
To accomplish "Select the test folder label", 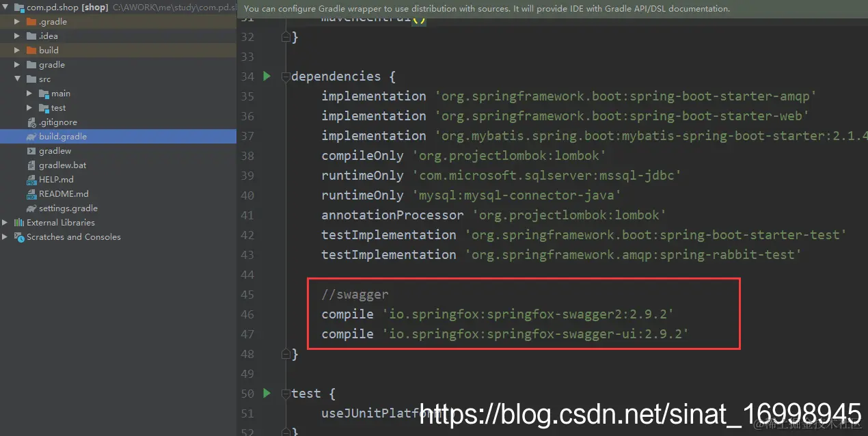I will 58,107.
